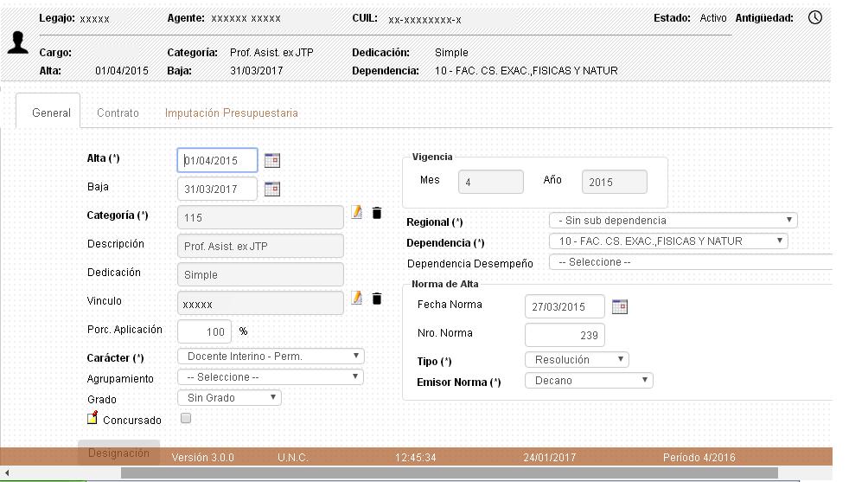Click trash icon next to Vínculo field

(377, 299)
